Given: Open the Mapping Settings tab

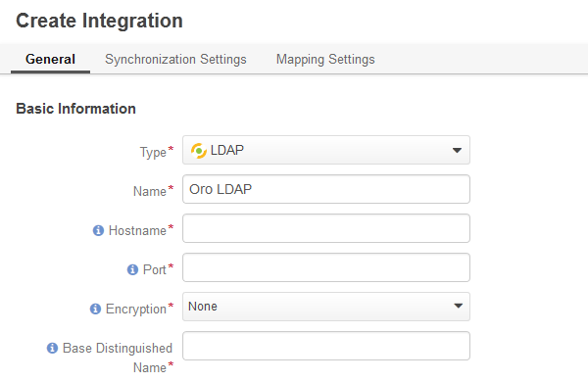Looking at the screenshot, I should tap(325, 59).
